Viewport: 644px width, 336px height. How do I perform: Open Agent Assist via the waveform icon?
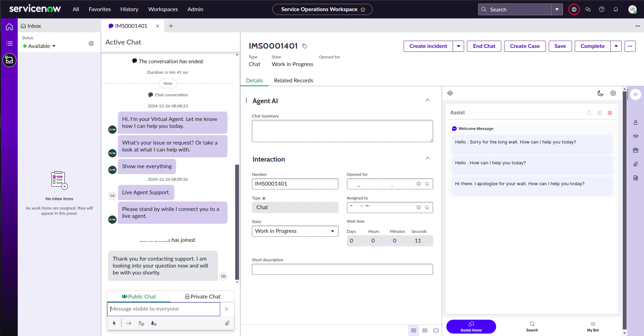click(x=636, y=94)
